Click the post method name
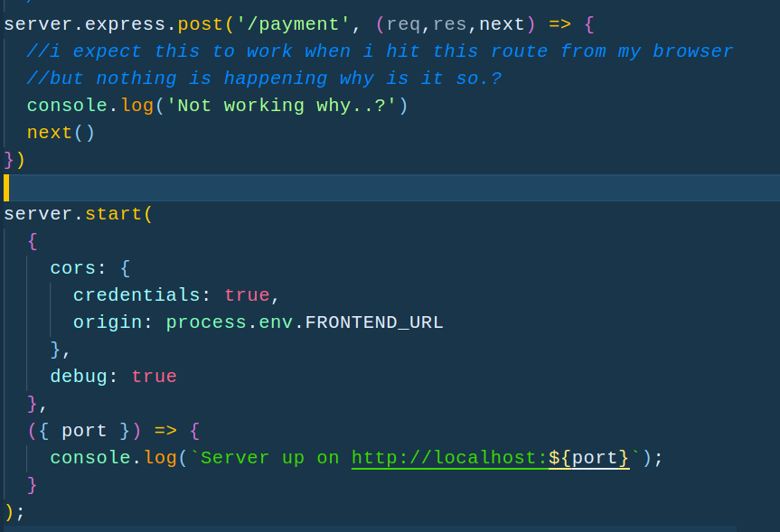Viewport: 780px width, 532px height. (201, 24)
